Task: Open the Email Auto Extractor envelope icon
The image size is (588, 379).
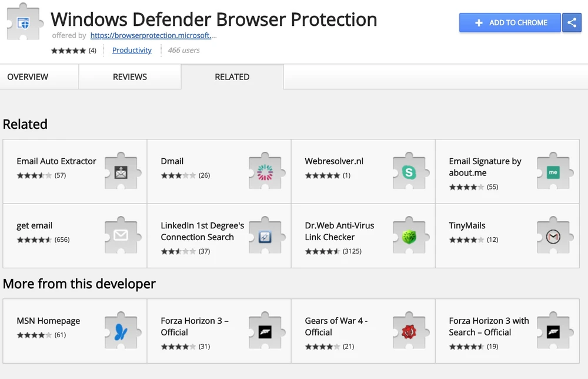Action: (x=121, y=172)
